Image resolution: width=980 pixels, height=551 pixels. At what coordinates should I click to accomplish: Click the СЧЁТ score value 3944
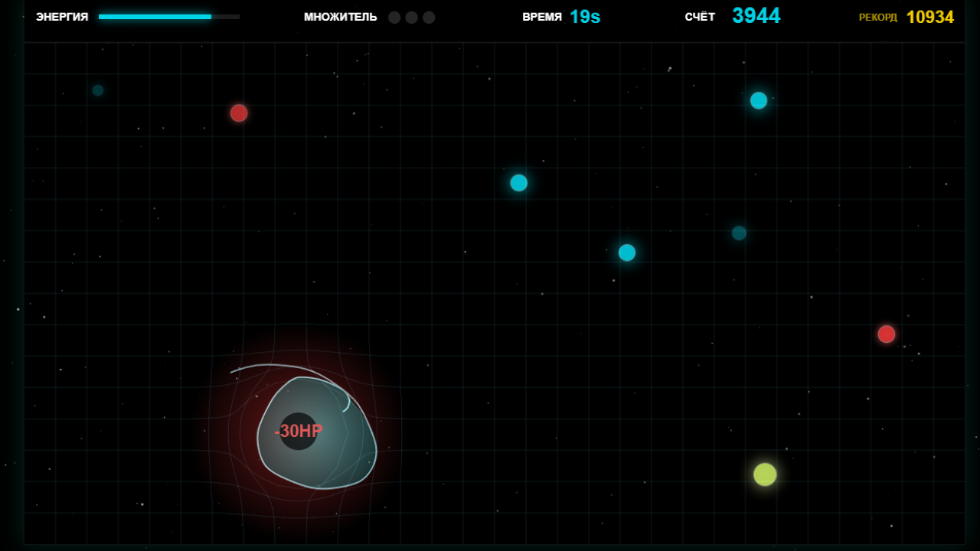point(756,15)
